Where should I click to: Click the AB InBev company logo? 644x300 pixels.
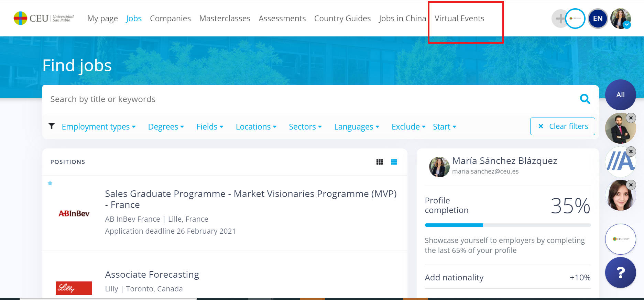(x=74, y=213)
